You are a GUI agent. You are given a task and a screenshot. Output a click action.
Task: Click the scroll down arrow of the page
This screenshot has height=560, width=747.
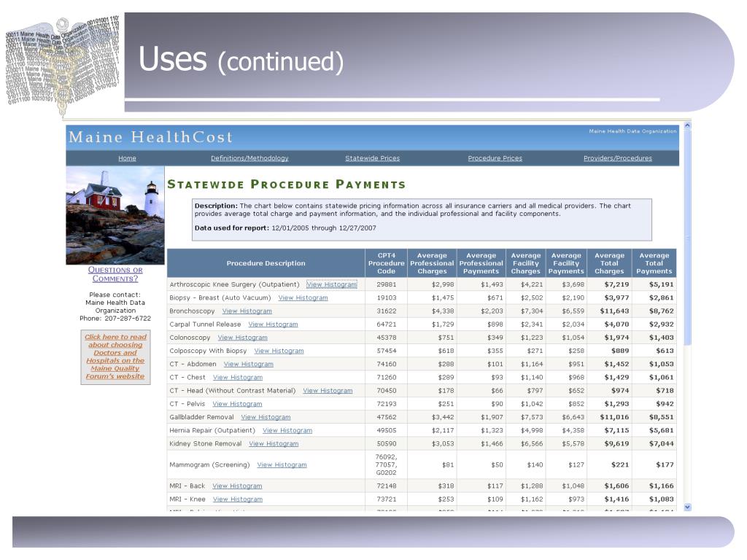687,507
